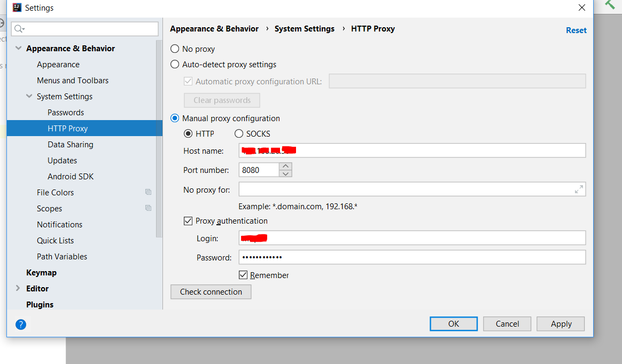Open the Android SDK settings page
The height and width of the screenshot is (364, 622).
tap(71, 177)
